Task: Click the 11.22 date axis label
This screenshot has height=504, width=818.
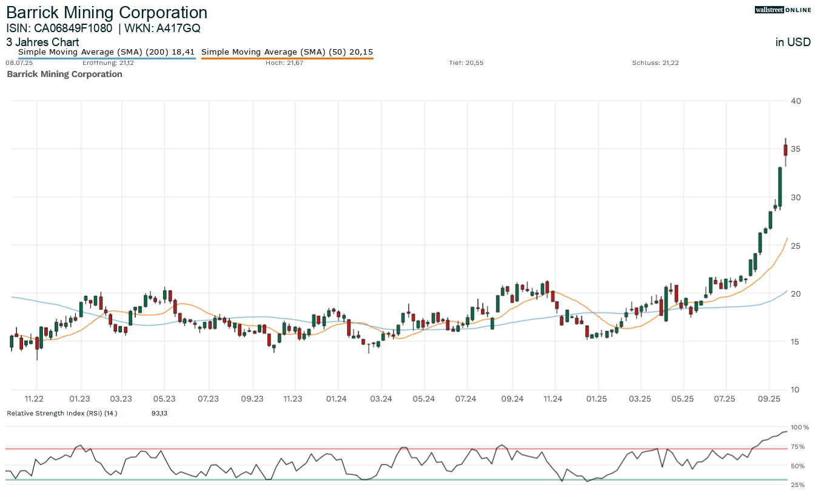Action: click(34, 398)
